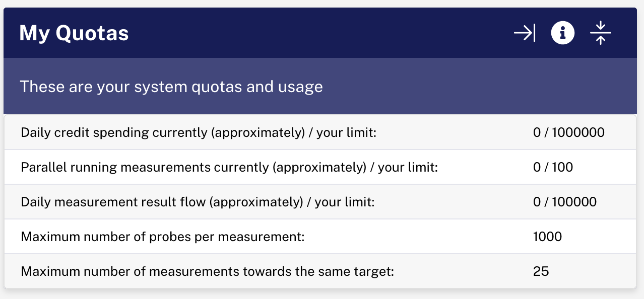Click the current daily result flow zero
644x299 pixels.
(537, 202)
